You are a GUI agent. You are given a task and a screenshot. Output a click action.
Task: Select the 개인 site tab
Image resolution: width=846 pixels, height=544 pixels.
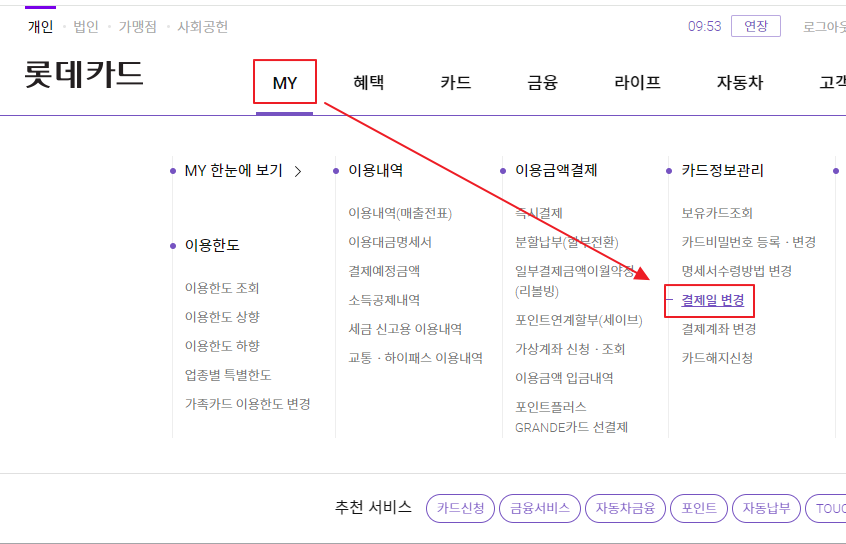click(x=40, y=26)
